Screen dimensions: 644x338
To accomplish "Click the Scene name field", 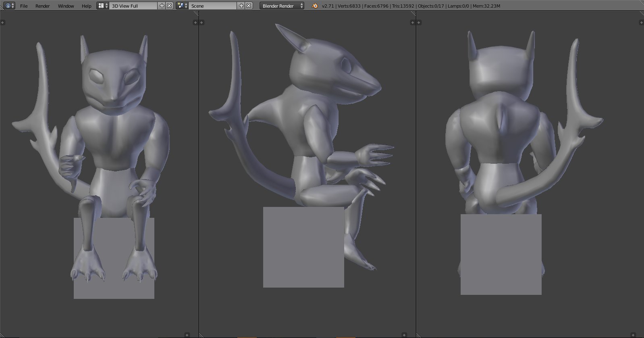I will click(x=212, y=6).
